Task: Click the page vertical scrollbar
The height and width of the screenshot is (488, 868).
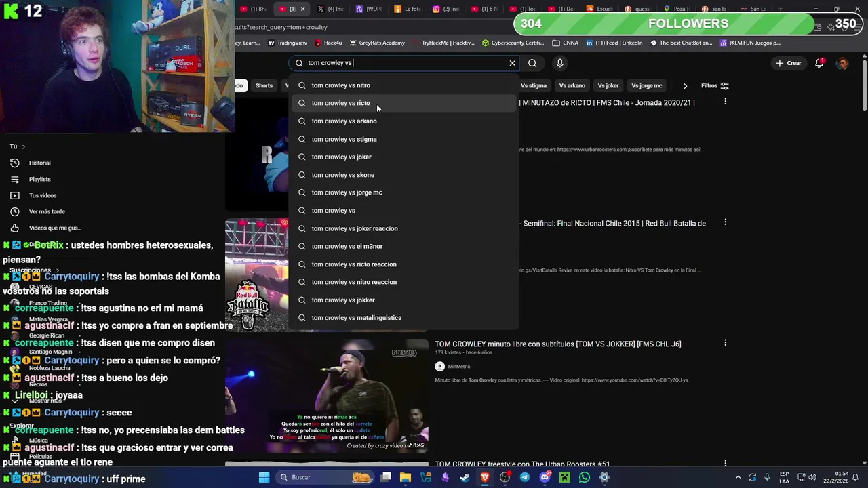Action: [864, 85]
